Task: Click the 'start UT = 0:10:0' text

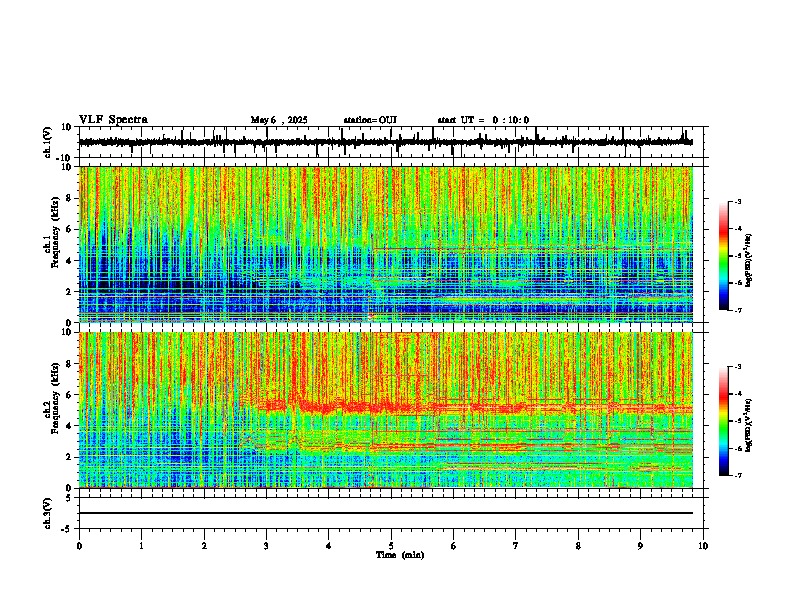Action: point(483,120)
